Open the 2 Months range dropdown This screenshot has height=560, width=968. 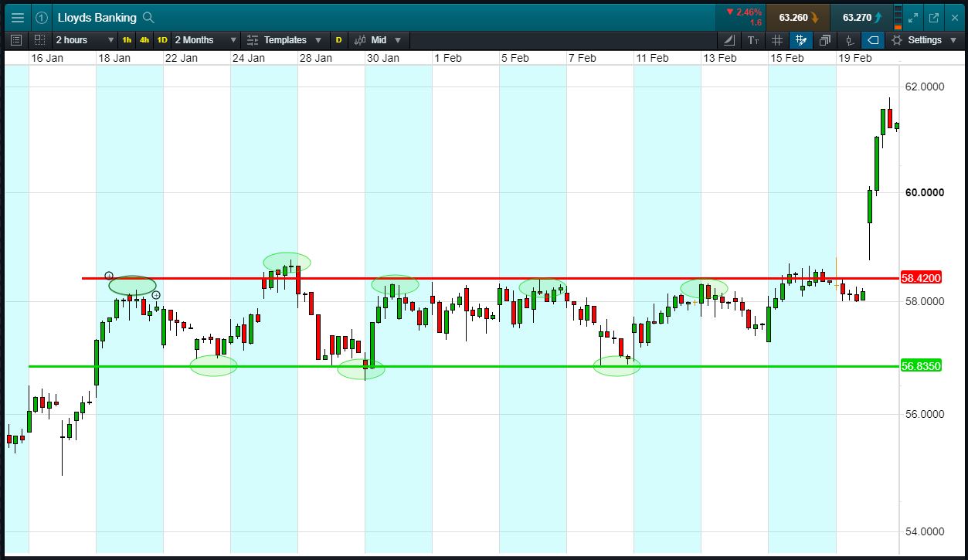point(205,39)
